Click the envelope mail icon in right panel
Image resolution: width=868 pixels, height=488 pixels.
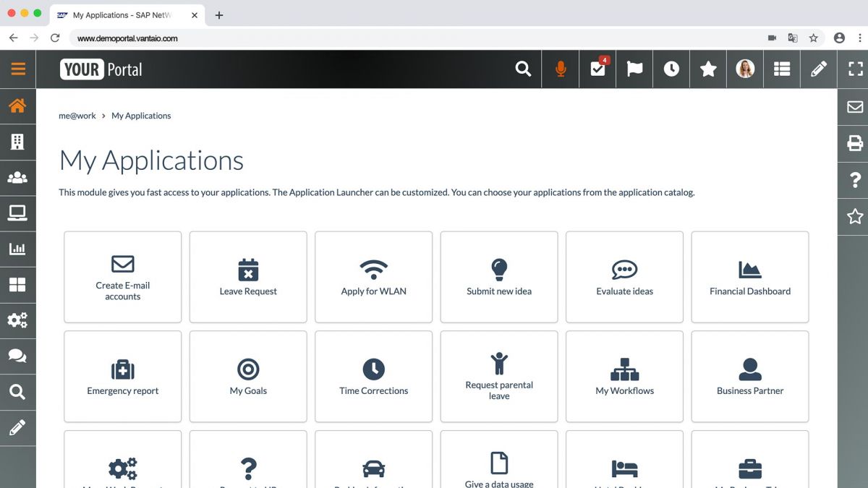coord(855,107)
